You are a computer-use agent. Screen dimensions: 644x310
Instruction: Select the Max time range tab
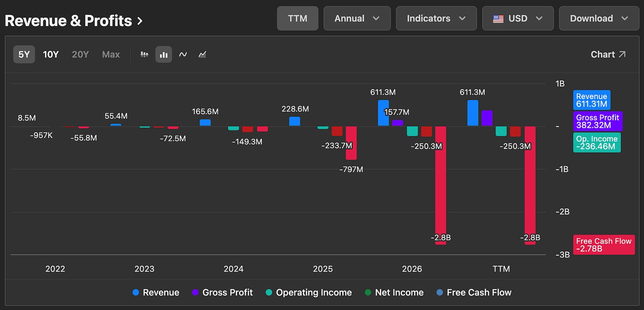click(x=111, y=54)
